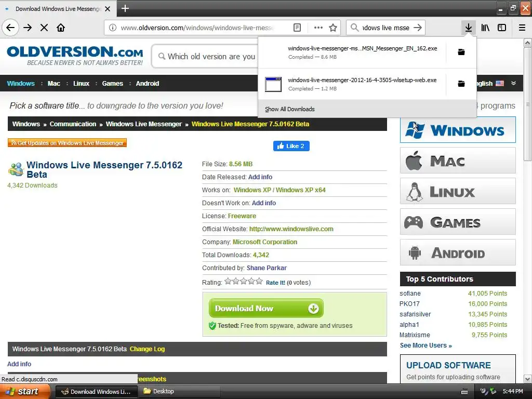Click the browser search box

pyautogui.click(x=385, y=28)
